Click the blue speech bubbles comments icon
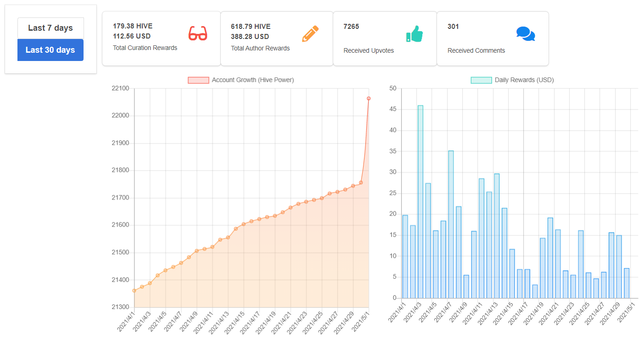 coord(526,34)
